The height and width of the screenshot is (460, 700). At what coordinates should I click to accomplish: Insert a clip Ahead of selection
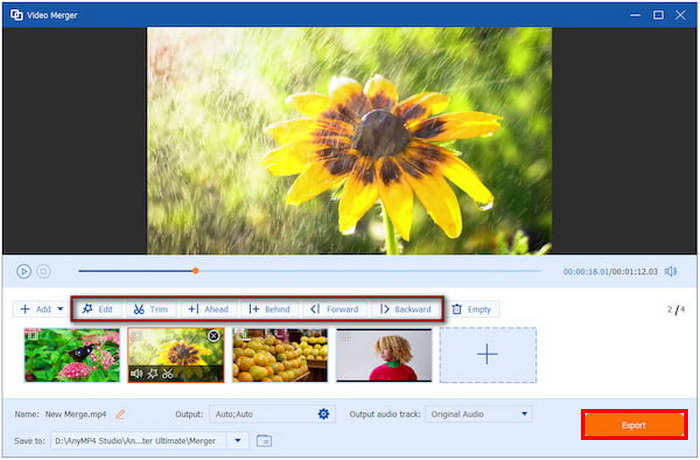coord(208,309)
